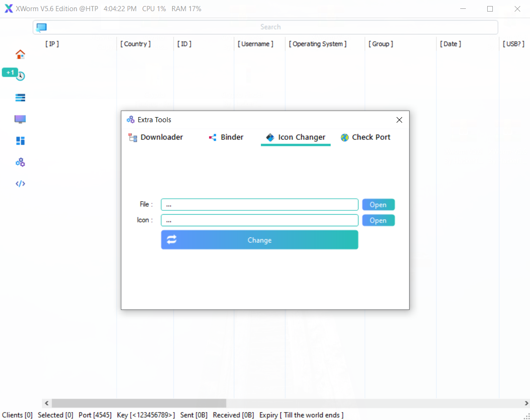
Task: Click the "Icon :" label in dialog
Action: click(145, 220)
